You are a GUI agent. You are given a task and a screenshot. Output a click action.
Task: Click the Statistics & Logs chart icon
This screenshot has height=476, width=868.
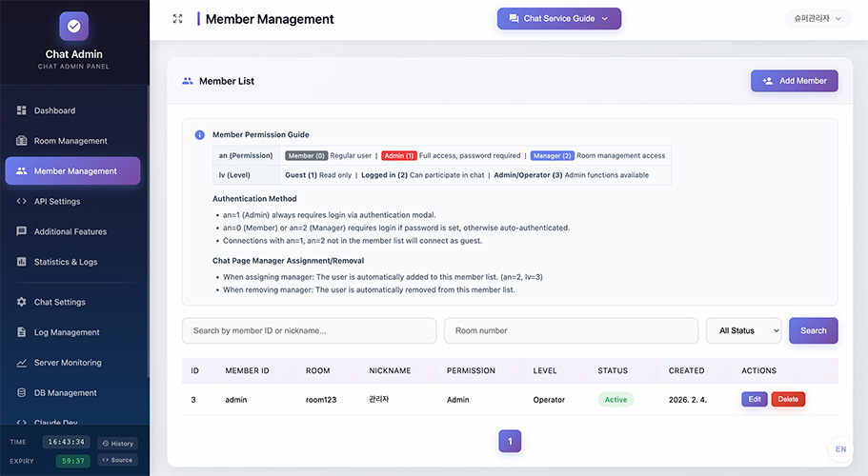click(x=22, y=262)
